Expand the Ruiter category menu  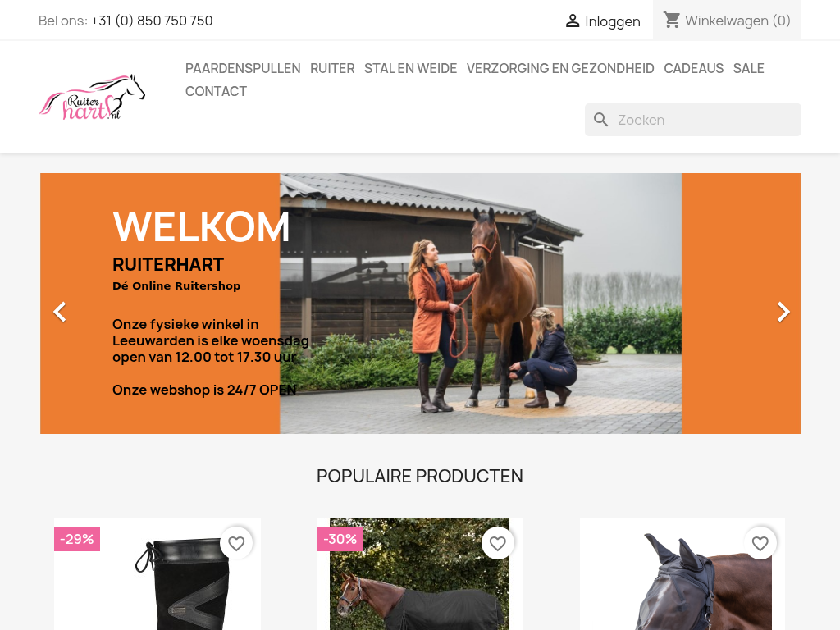(x=332, y=69)
